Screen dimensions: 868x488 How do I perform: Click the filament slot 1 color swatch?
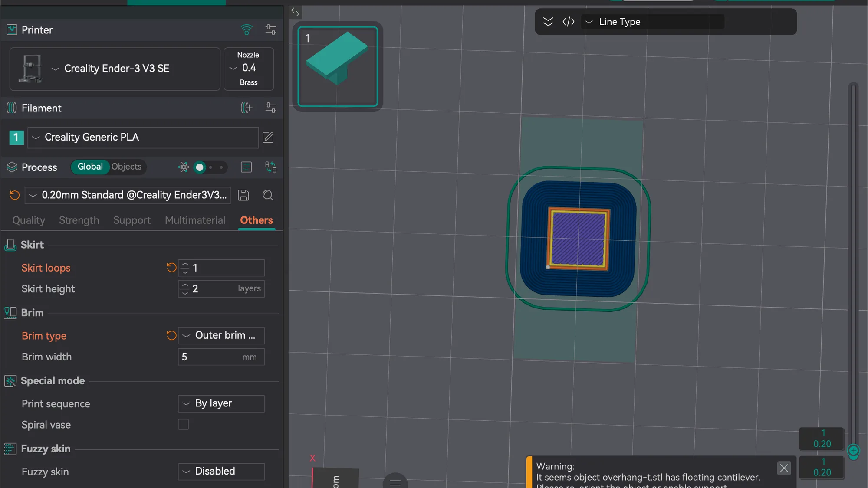tap(16, 138)
